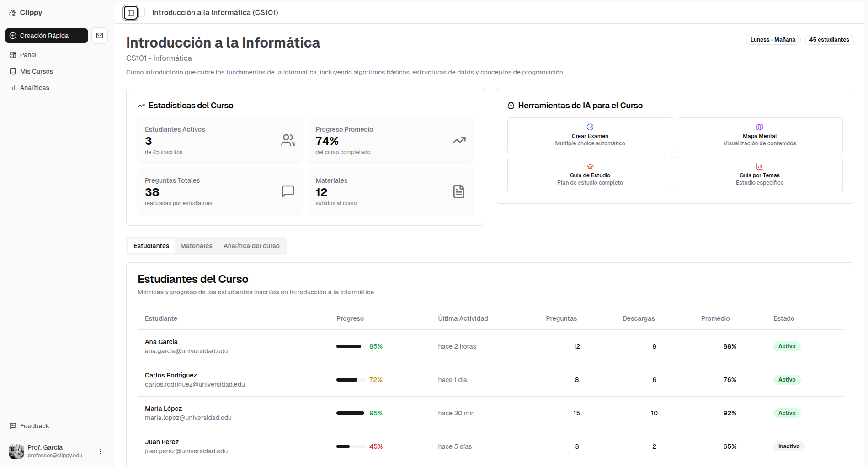
Task: Select the Panel grid icon in sidebar
Action: (x=13, y=54)
